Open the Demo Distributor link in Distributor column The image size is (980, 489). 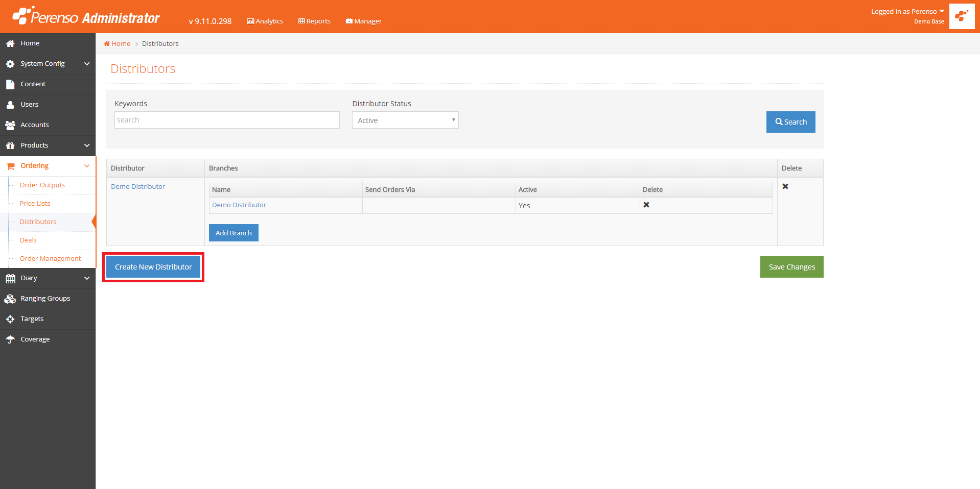[138, 187]
